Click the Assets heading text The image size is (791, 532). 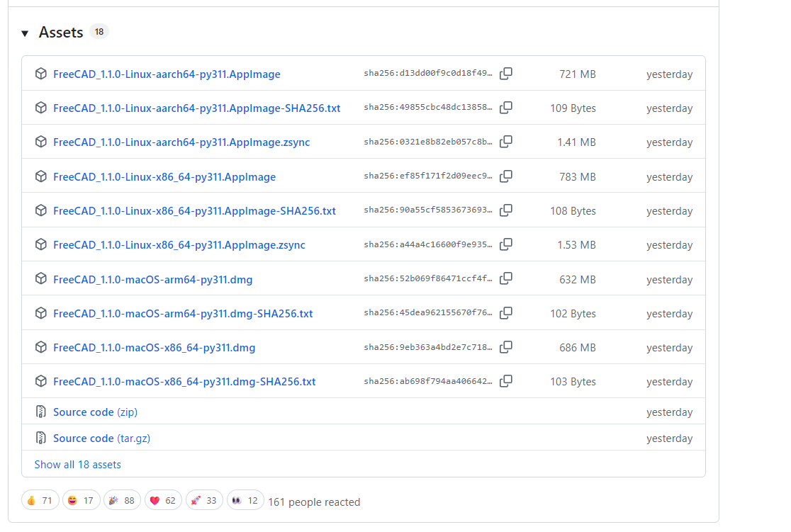coord(61,33)
